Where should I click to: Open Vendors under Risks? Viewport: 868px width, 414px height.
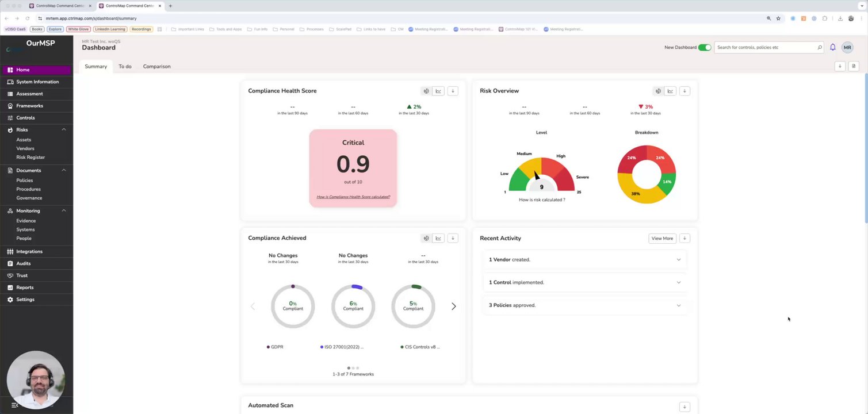click(25, 148)
